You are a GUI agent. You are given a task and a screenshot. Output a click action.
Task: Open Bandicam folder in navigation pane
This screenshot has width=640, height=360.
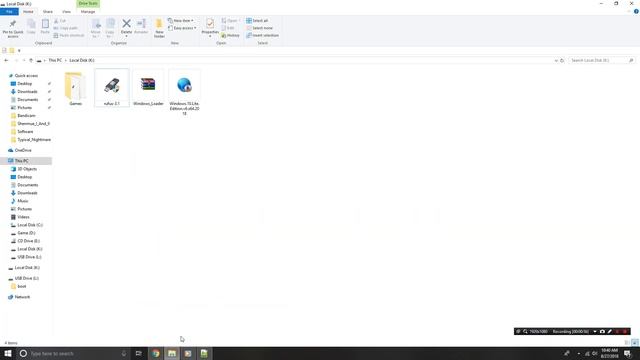tap(26, 116)
